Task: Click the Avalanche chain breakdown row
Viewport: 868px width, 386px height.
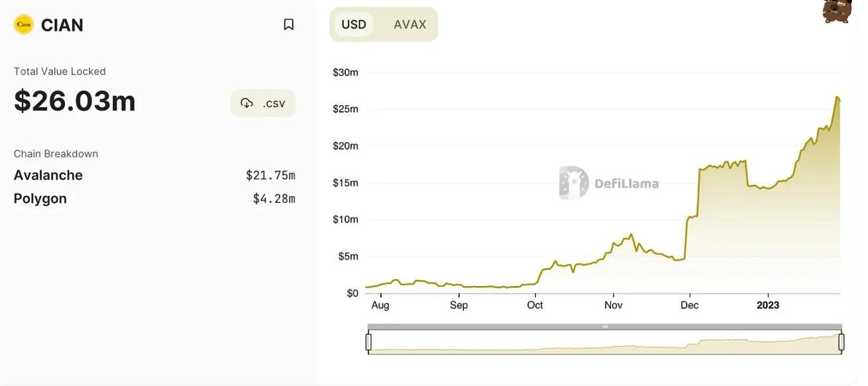Action: click(x=154, y=175)
